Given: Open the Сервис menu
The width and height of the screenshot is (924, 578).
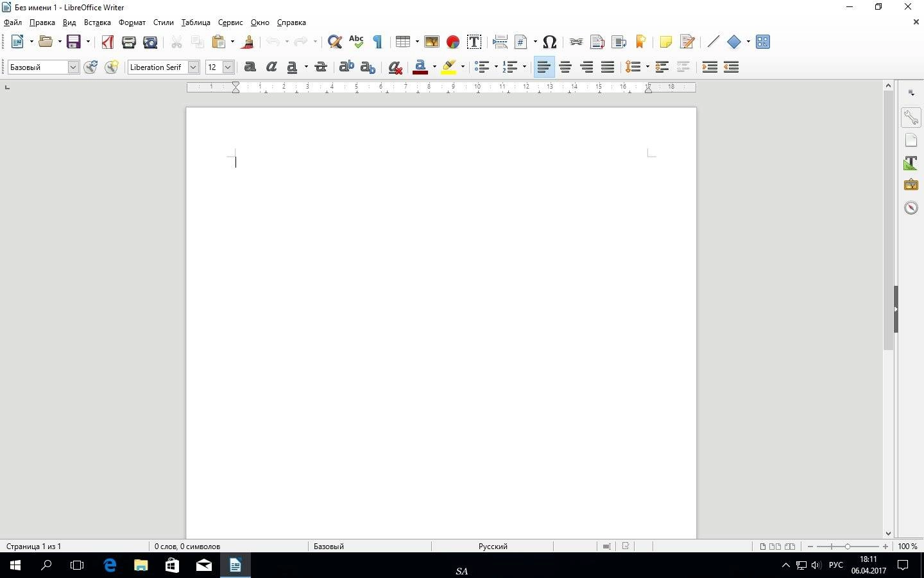Looking at the screenshot, I should pos(230,22).
